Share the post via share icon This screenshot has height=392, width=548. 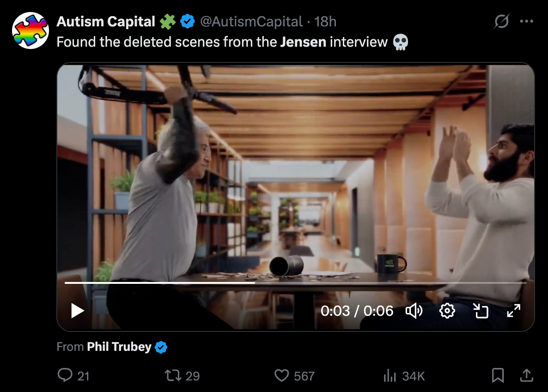pyautogui.click(x=526, y=375)
